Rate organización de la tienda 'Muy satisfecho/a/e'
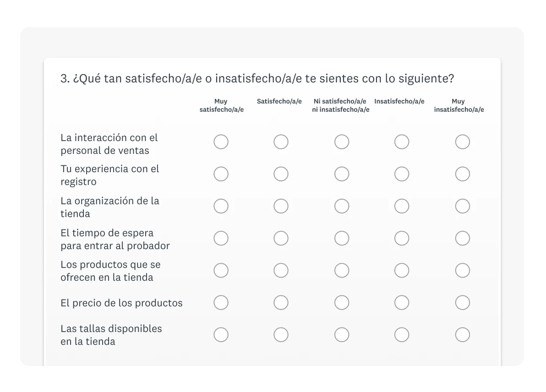The width and height of the screenshot is (546, 392). pyautogui.click(x=221, y=206)
